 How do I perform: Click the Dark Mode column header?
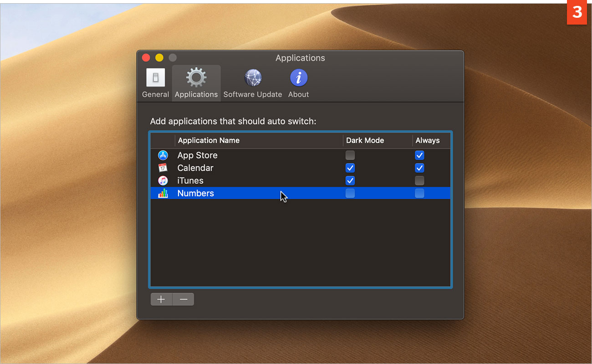coord(378,141)
